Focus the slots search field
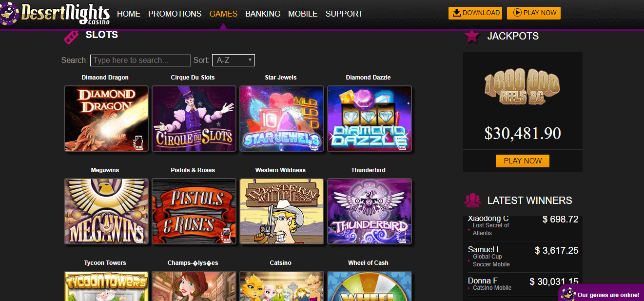This screenshot has width=644, height=301. point(140,60)
